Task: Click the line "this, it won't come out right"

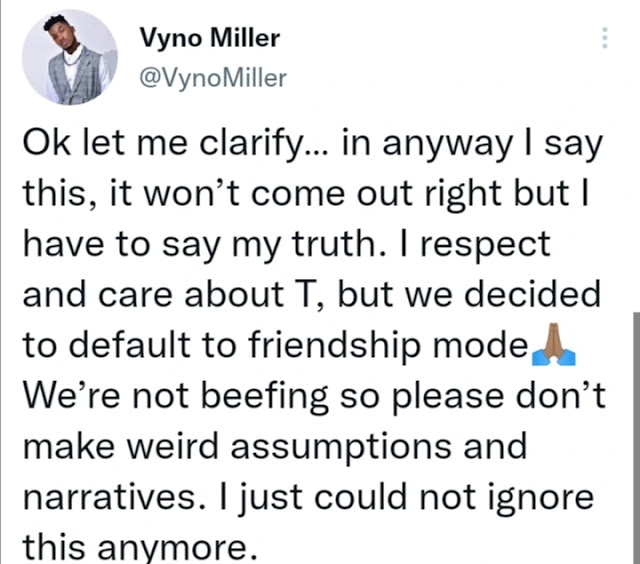Action: pos(306,193)
